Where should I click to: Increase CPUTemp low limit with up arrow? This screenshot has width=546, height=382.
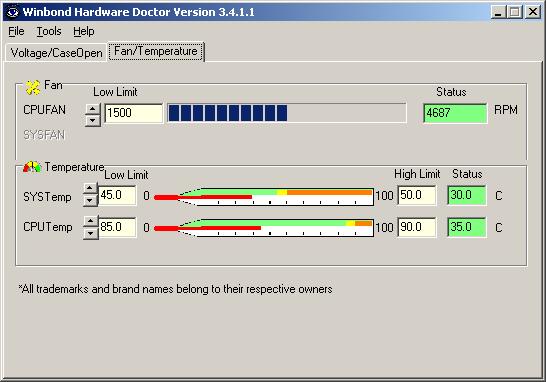91,221
